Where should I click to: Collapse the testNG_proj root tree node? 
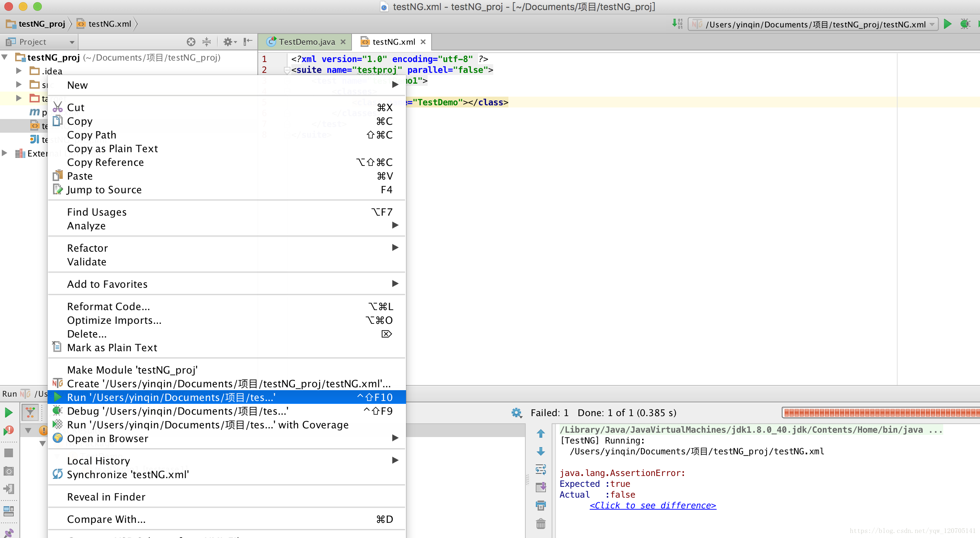(x=5, y=57)
